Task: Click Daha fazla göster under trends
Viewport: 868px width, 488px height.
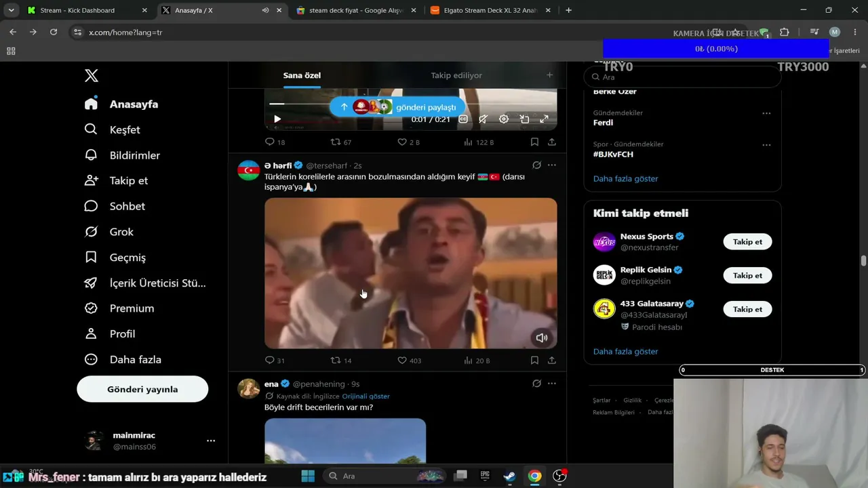Action: (x=625, y=179)
